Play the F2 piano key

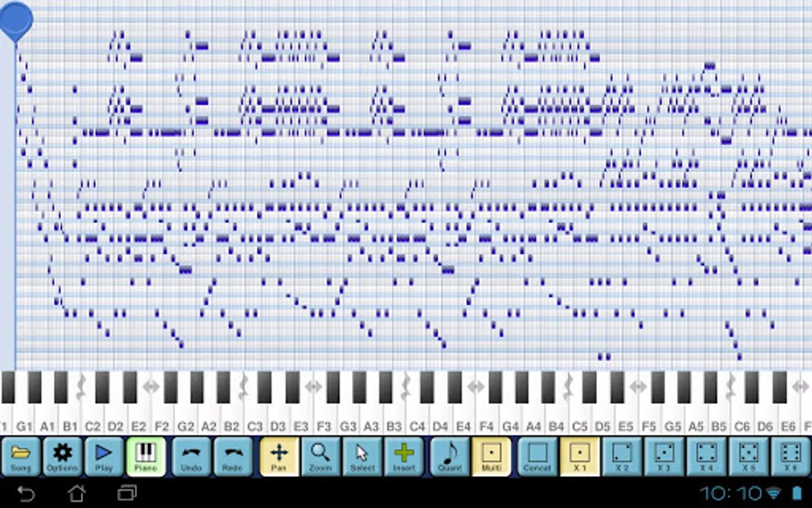click(162, 418)
